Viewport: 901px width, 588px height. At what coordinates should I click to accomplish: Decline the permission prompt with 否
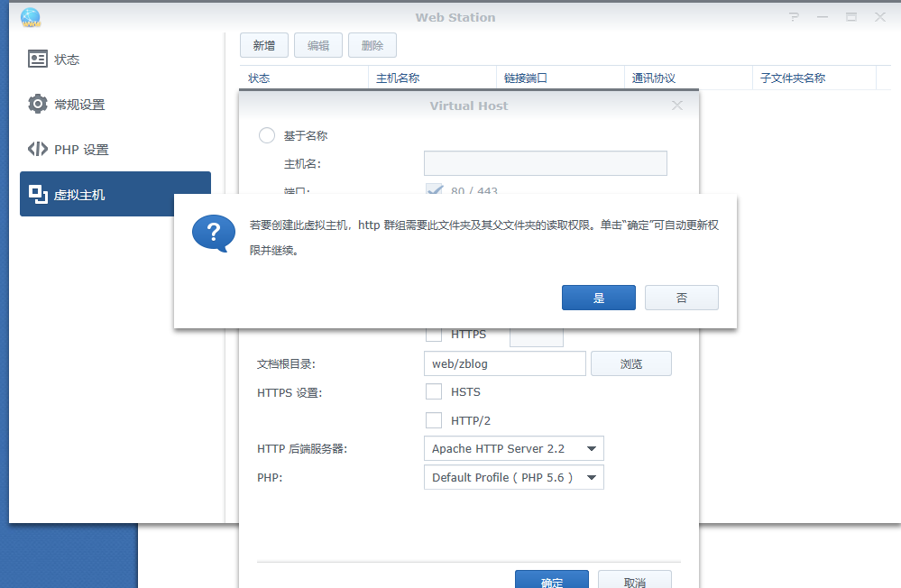(681, 298)
